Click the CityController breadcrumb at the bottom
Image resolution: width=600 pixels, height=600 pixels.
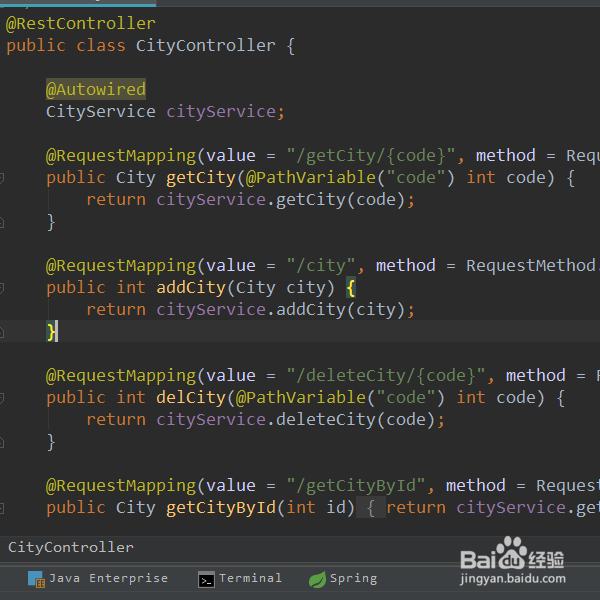point(71,547)
